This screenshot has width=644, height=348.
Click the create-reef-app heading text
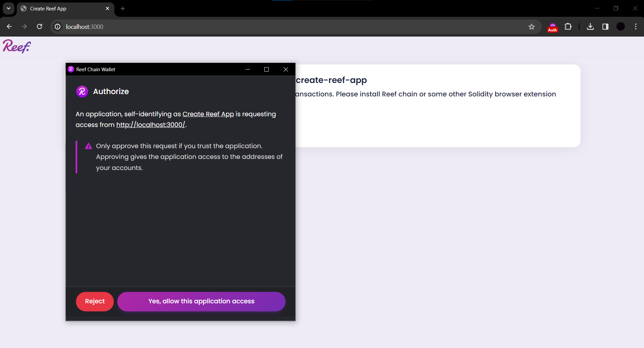(x=331, y=80)
